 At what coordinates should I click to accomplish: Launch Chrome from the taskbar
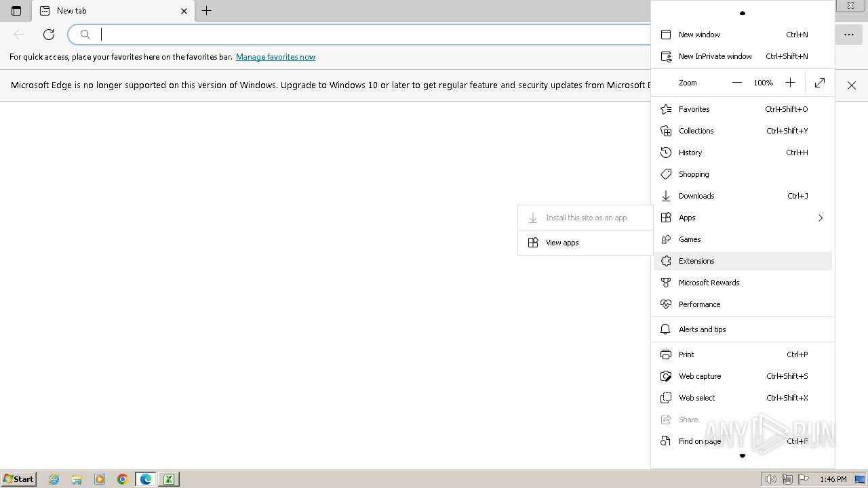click(x=123, y=479)
